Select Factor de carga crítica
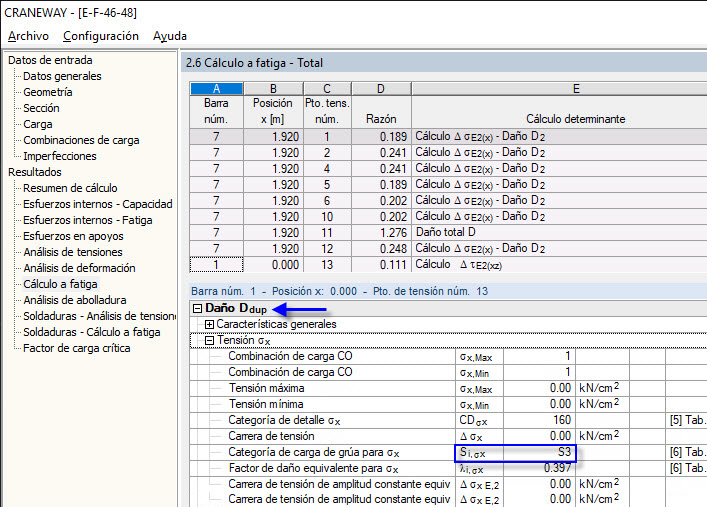This screenshot has width=707, height=507. click(x=77, y=348)
